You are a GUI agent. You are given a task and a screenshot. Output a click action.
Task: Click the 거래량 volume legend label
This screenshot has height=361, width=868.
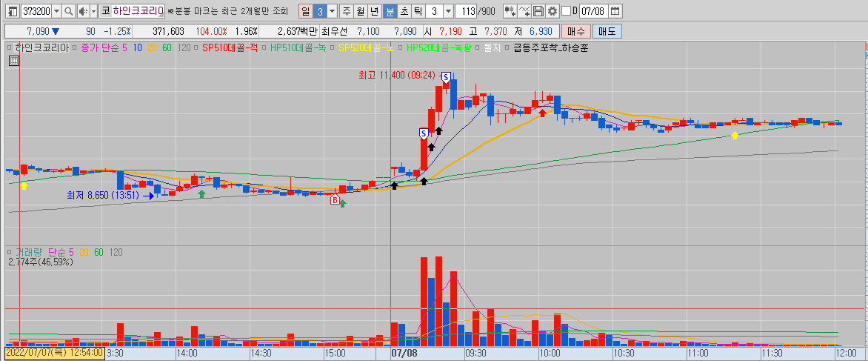(28, 252)
